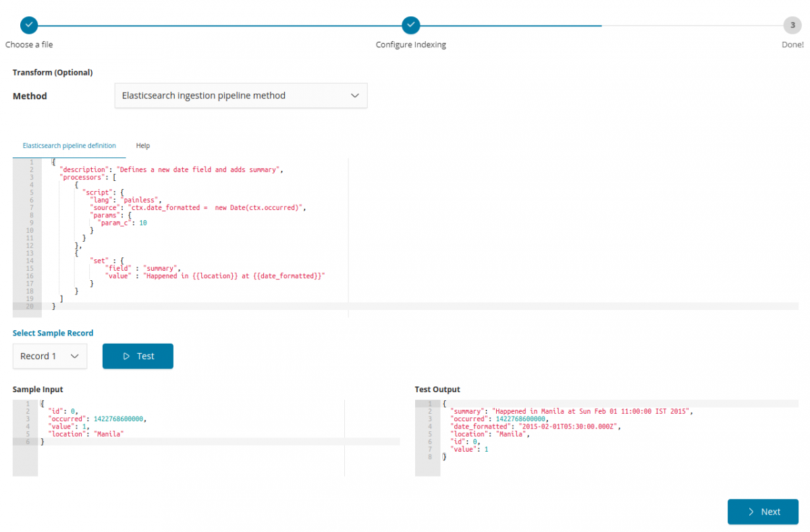Image resolution: width=810 pixels, height=532 pixels.
Task: Click the "id": 0 line in Test Output
Action: point(466,442)
